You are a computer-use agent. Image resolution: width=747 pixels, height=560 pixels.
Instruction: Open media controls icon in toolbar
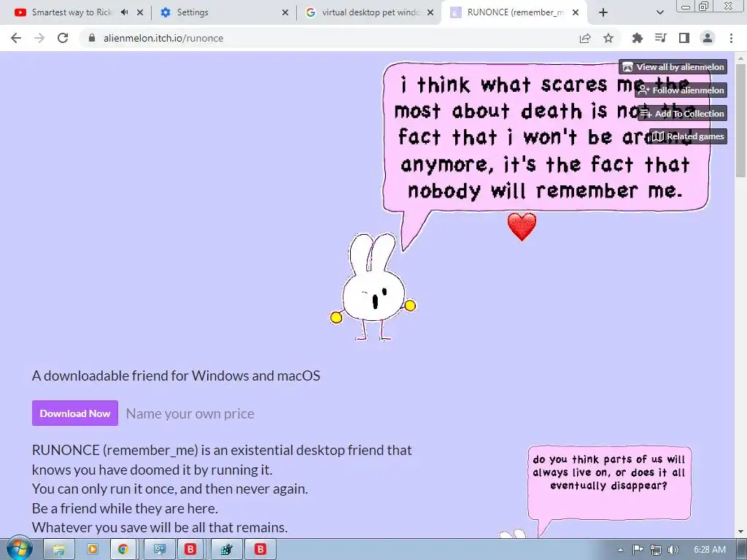click(661, 38)
